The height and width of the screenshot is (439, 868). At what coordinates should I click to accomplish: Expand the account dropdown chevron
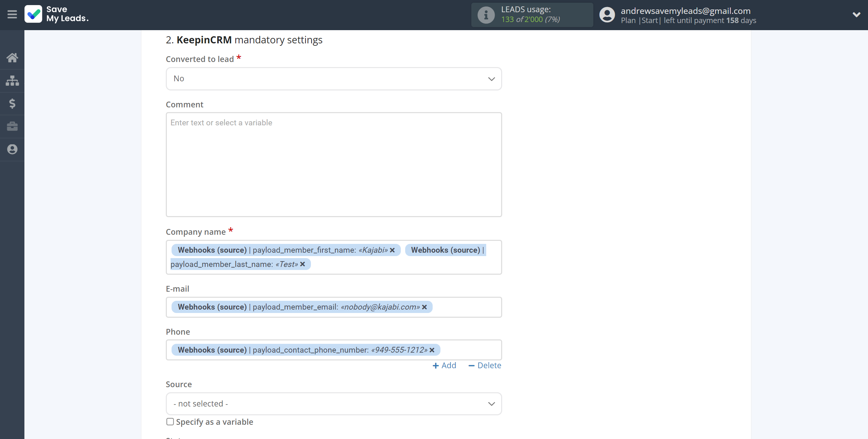pos(856,15)
